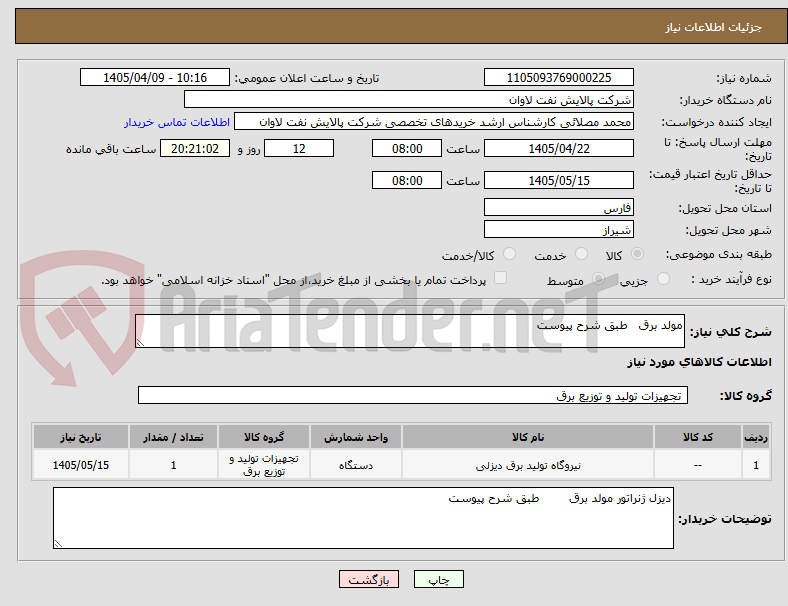Screen dimensions: 788x606
Task: Click the quantity cell 1 in the goods row
Action: pos(173,465)
